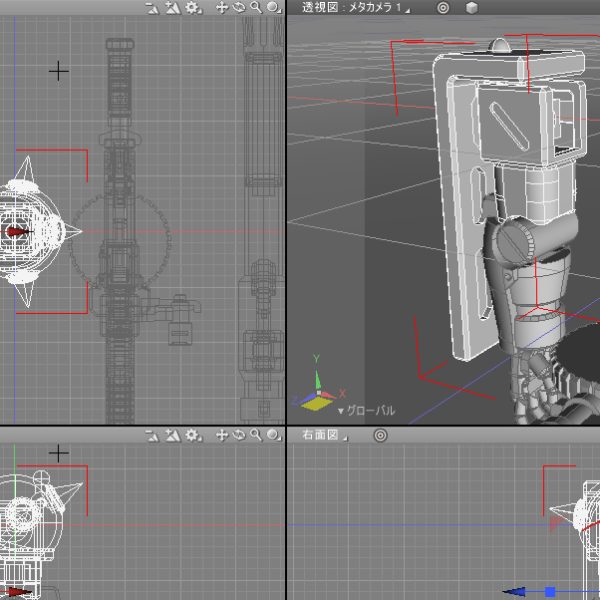Select the rotate view tool in bottom-left viewport

pyautogui.click(x=238, y=435)
